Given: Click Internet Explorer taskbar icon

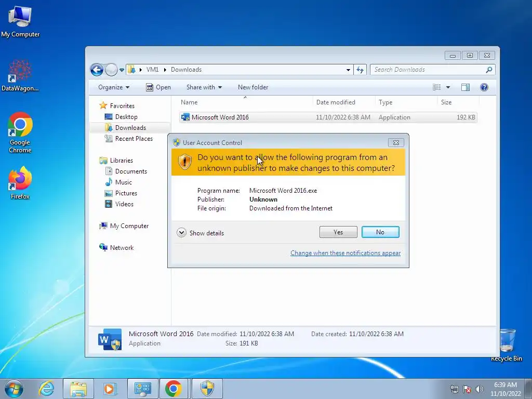Looking at the screenshot, I should 46,389.
